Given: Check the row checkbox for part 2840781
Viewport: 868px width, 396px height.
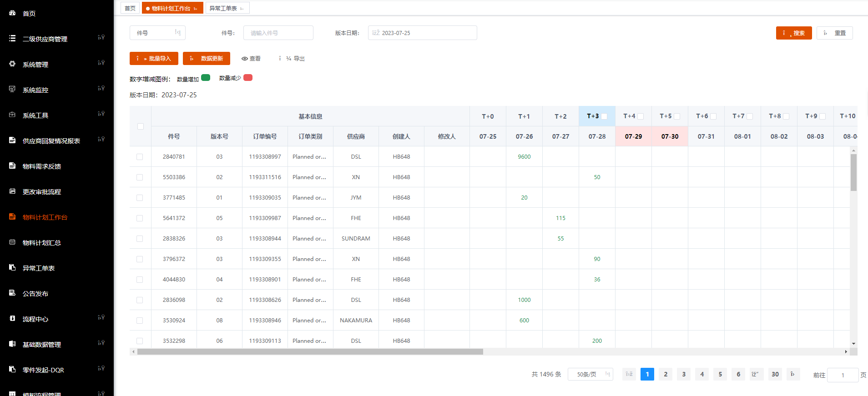Looking at the screenshot, I should 140,157.
